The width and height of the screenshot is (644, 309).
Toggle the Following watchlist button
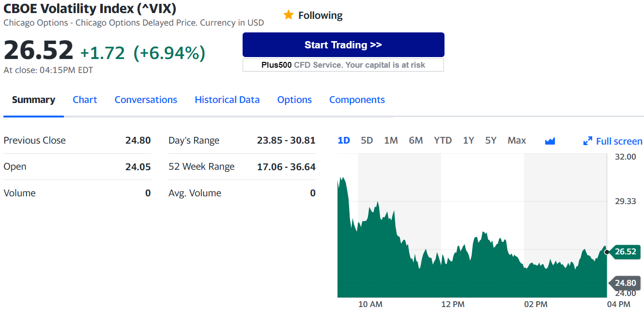pos(313,15)
